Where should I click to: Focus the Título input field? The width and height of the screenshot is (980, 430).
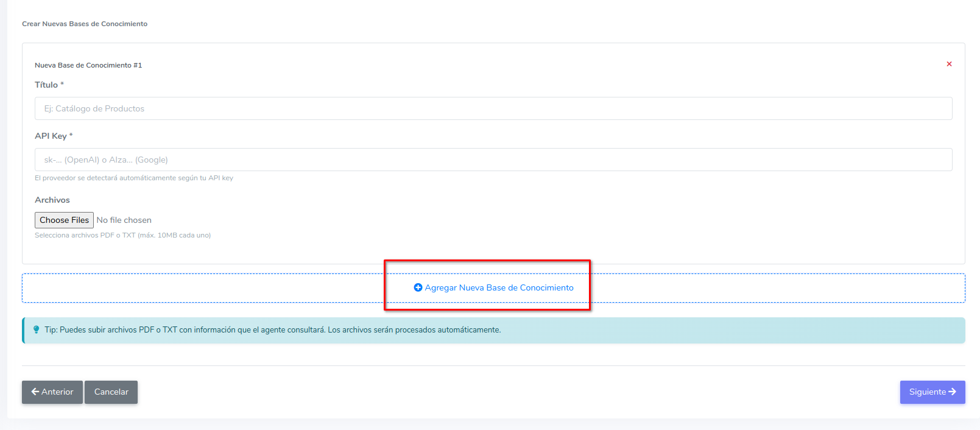(493, 108)
